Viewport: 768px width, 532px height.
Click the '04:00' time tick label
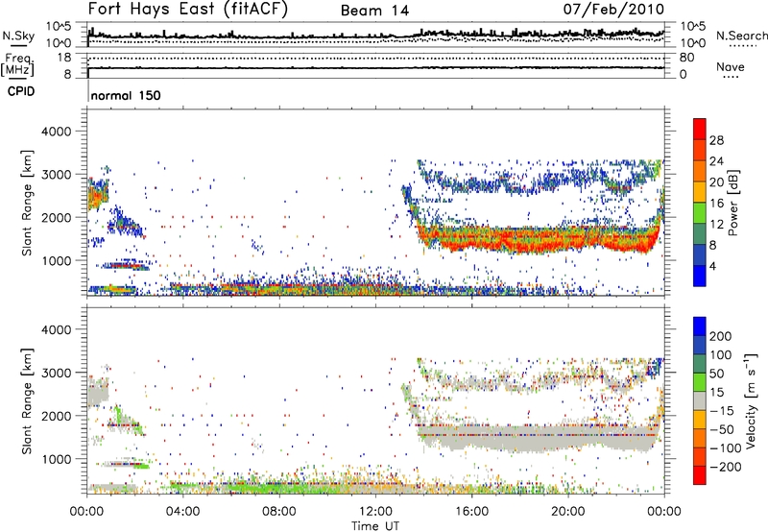pyautogui.click(x=183, y=512)
